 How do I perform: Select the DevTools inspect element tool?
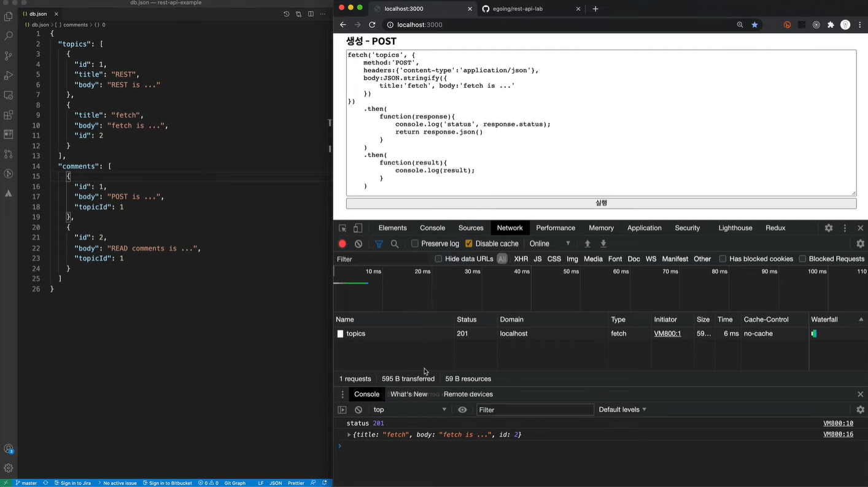[x=343, y=228]
